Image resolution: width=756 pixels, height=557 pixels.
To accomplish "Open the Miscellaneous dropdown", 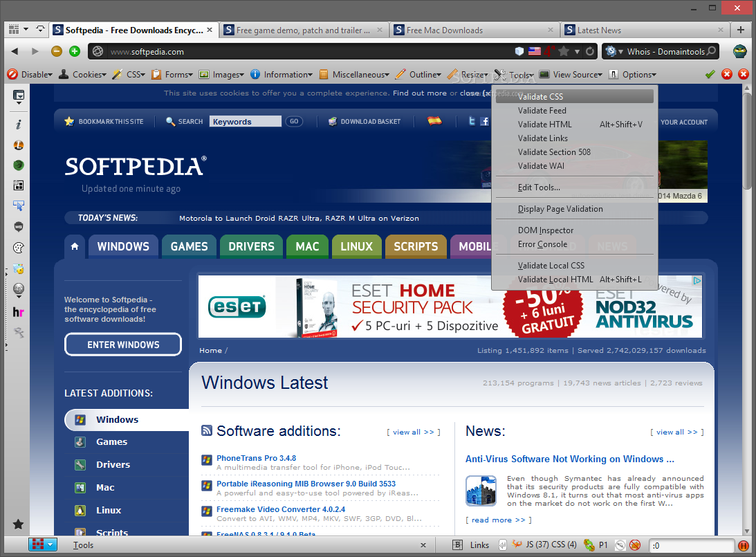I will click(x=354, y=74).
